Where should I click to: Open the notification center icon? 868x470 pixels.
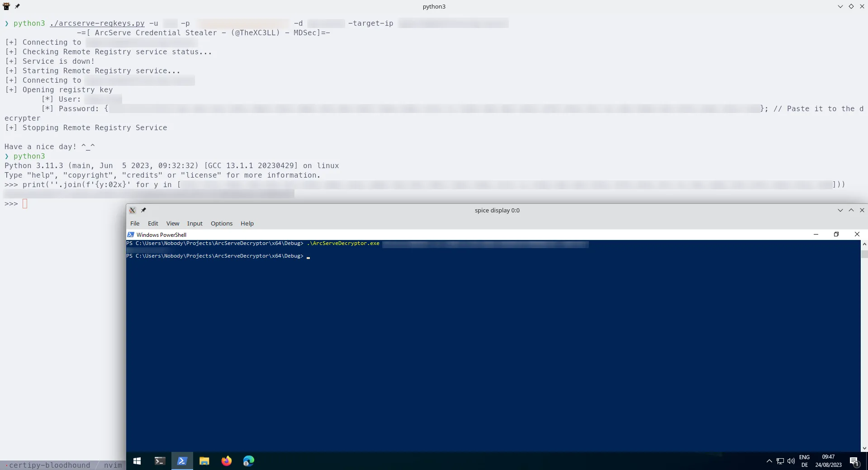(854, 461)
